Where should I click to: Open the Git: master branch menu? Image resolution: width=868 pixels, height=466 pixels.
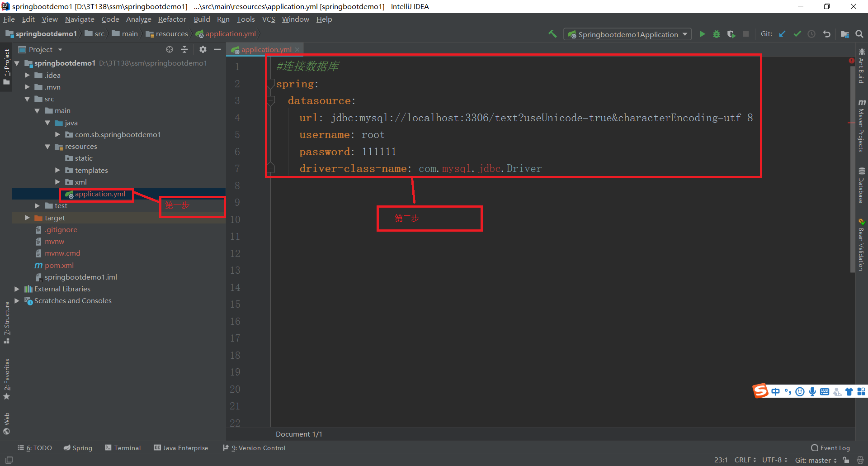pos(816,460)
